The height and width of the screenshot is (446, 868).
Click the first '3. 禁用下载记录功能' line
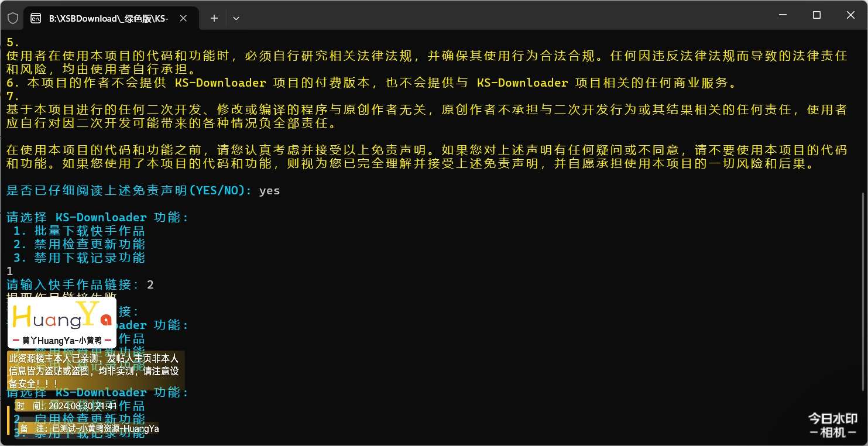[79, 258]
